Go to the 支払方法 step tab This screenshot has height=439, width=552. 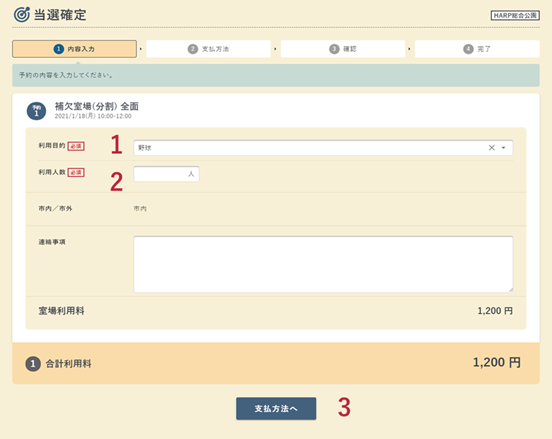pyautogui.click(x=208, y=49)
